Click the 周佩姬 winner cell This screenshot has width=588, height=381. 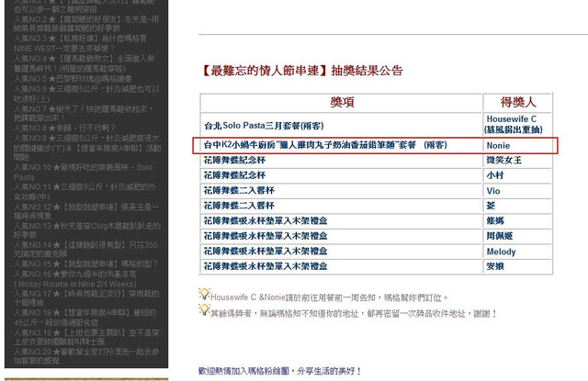click(x=517, y=236)
